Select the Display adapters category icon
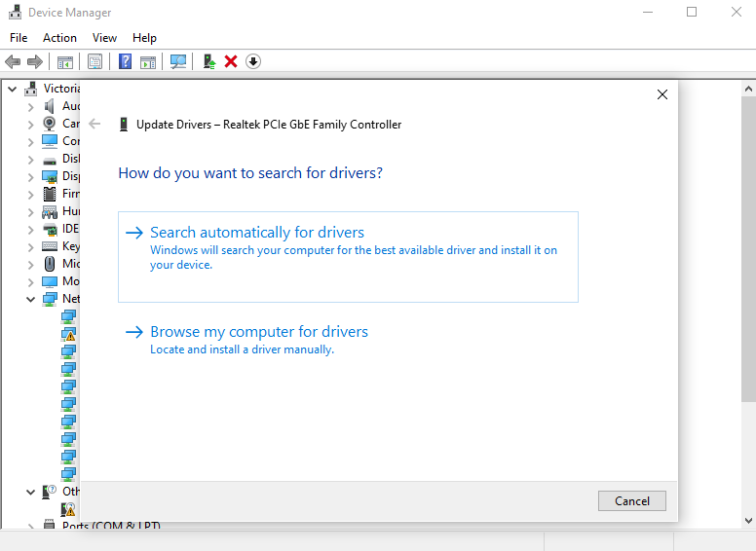The image size is (756, 551). click(49, 176)
